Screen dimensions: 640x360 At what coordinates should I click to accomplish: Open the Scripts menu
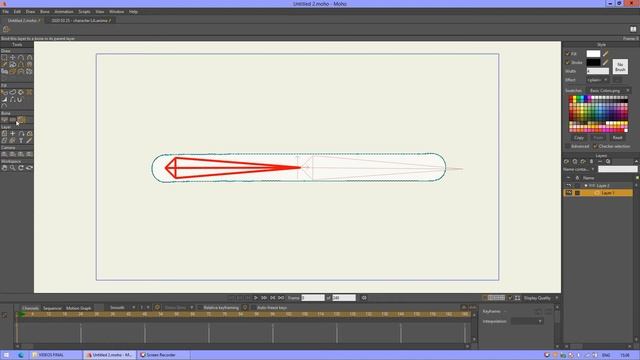84,12
